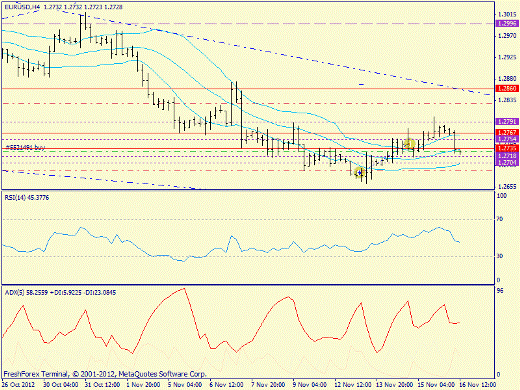Click the RSI 70 level label
Screen dimensions: 520x390
[x=500, y=219]
